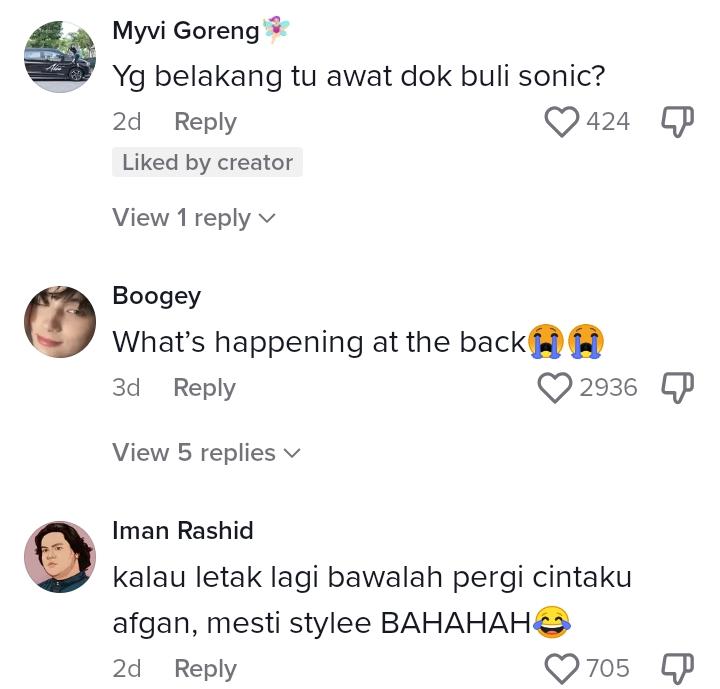Open the Myvi Goreng username link

click(x=186, y=31)
